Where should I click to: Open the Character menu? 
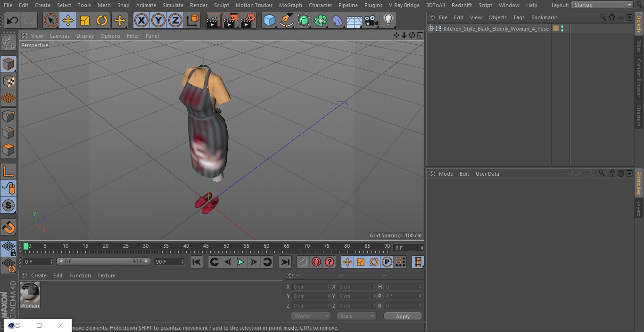[x=321, y=5]
